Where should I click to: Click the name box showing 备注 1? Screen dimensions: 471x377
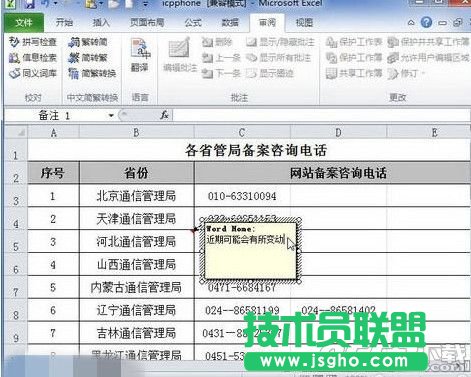(x=55, y=116)
